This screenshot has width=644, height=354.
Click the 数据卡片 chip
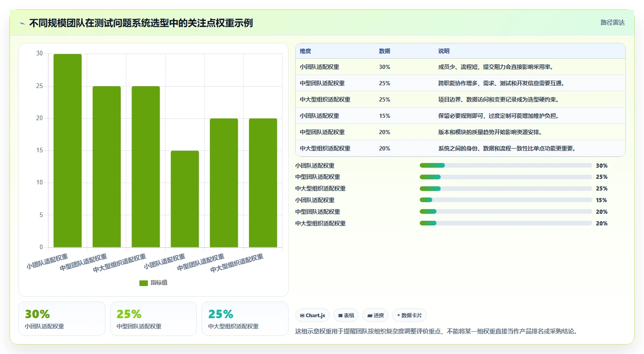tap(409, 315)
